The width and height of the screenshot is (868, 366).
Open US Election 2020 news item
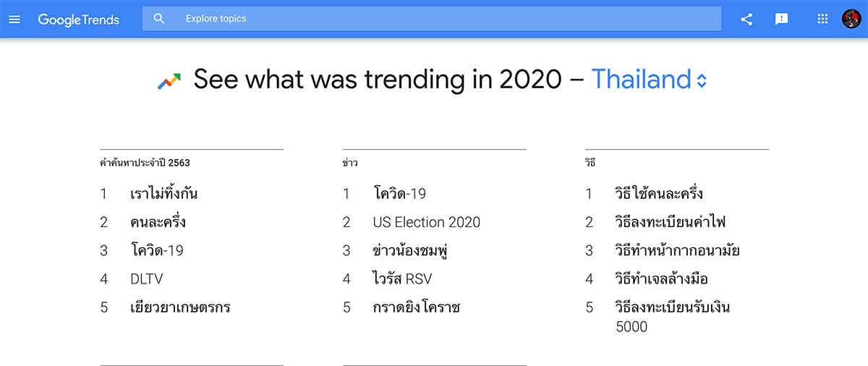tap(427, 222)
